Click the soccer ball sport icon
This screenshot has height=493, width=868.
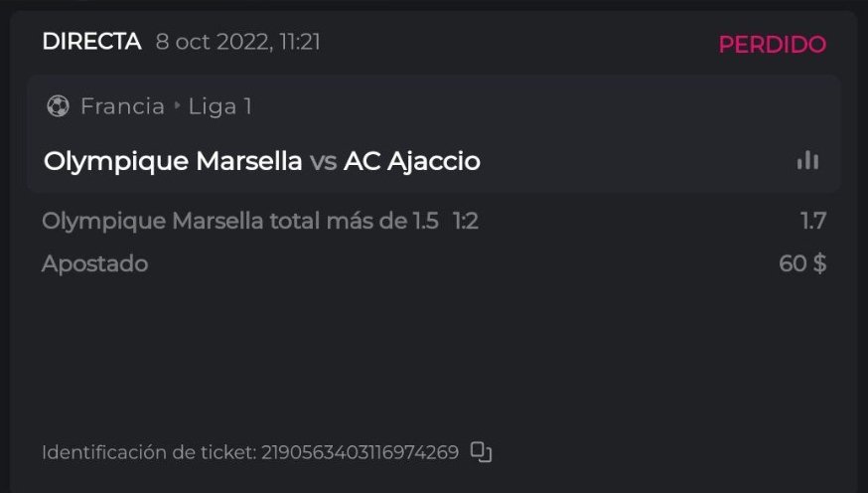58,106
